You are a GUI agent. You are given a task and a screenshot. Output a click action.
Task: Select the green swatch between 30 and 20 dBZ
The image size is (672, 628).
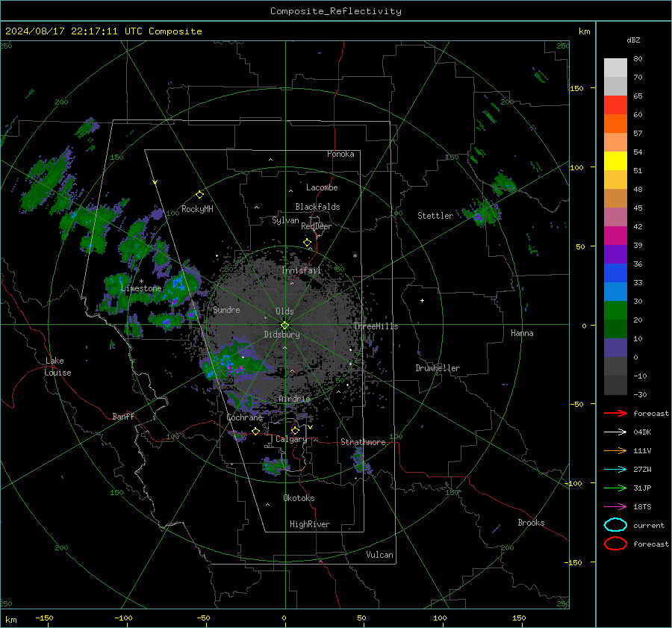point(615,310)
